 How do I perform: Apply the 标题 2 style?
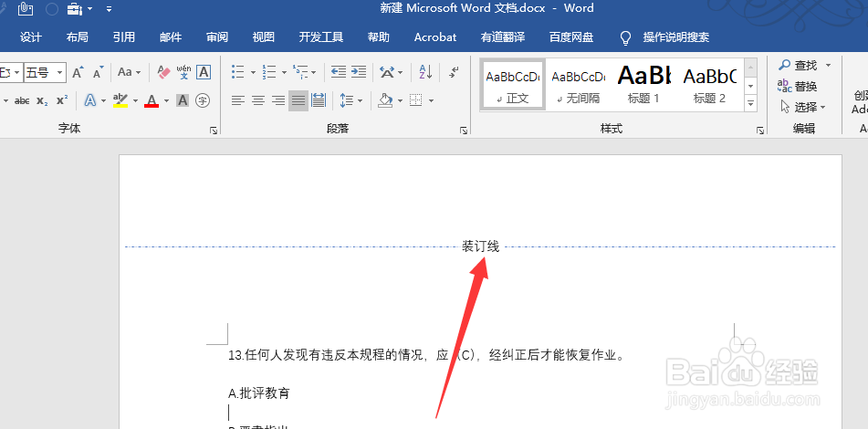pyautogui.click(x=709, y=85)
